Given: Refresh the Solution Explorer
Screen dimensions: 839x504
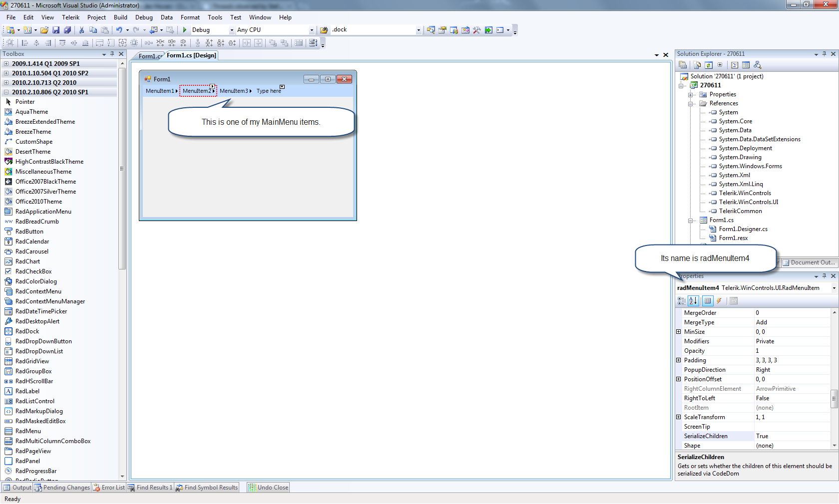Looking at the screenshot, I should [709, 65].
